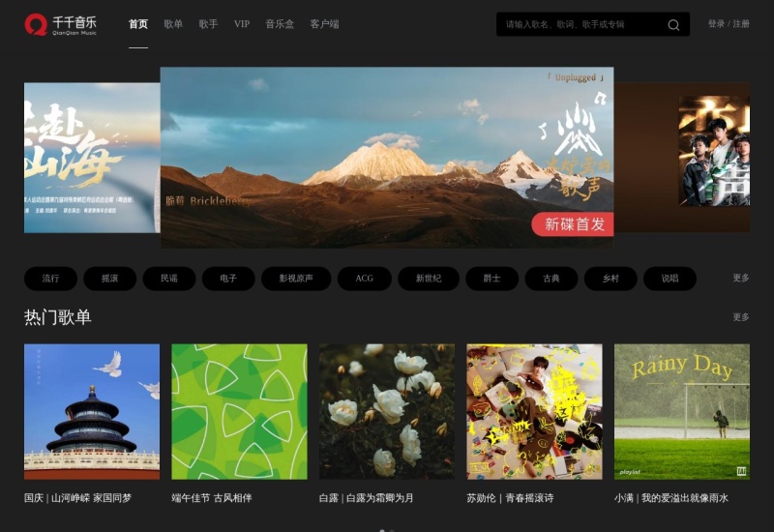774x532 pixels.
Task: Show more 热门歌单 via 更多 link
Action: tap(740, 317)
